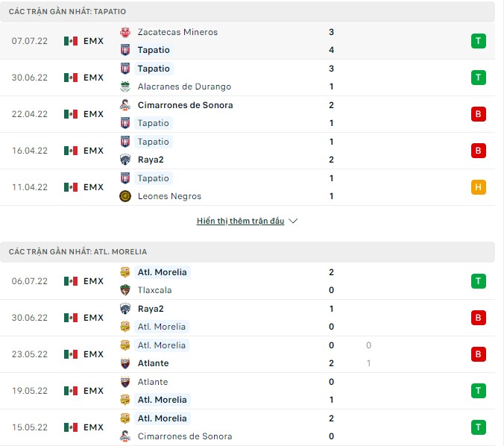504x446 pixels.
Task: Click the red B badge for 22.04.22 match
Action: 478,114
